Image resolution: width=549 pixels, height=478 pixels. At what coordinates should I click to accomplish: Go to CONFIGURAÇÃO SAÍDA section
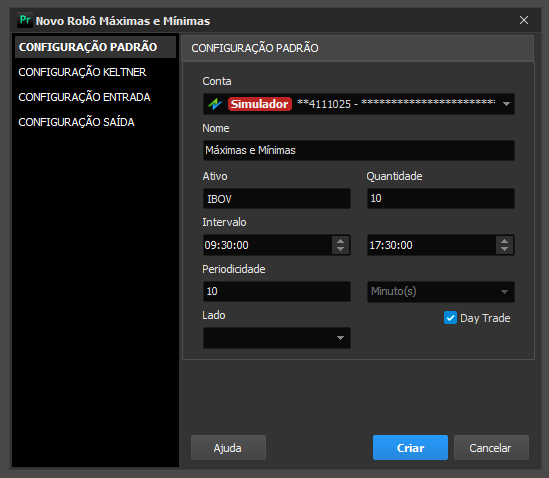76,122
